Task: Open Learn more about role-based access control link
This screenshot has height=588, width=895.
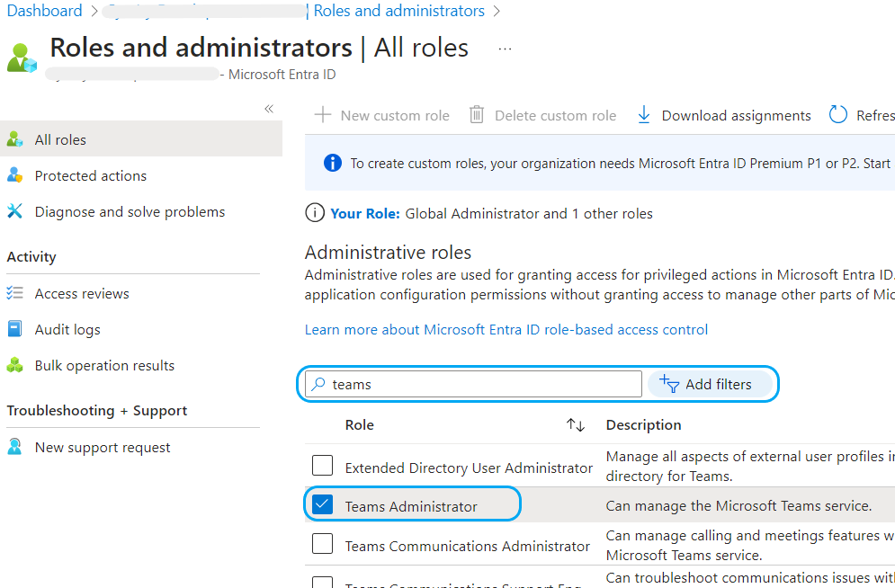Action: pyautogui.click(x=506, y=330)
